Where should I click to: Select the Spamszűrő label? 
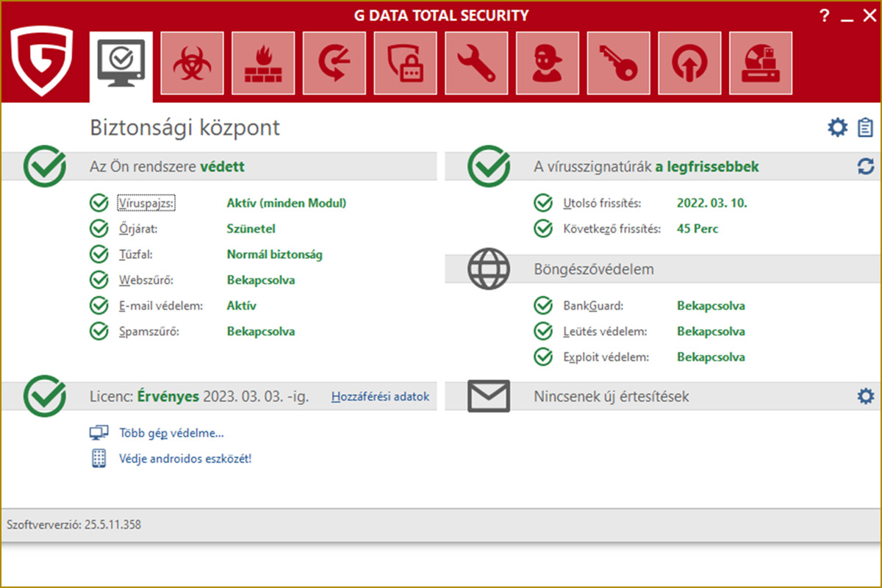tap(149, 331)
